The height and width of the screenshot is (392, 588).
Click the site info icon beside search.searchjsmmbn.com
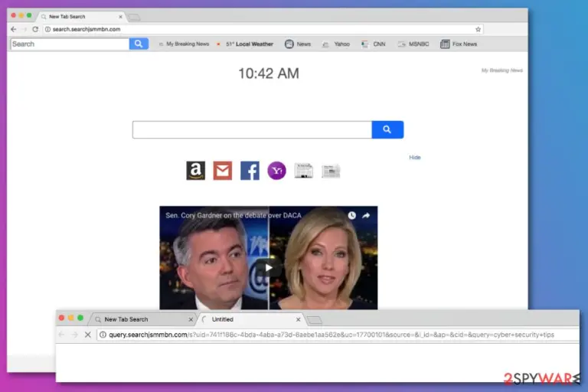[47, 29]
